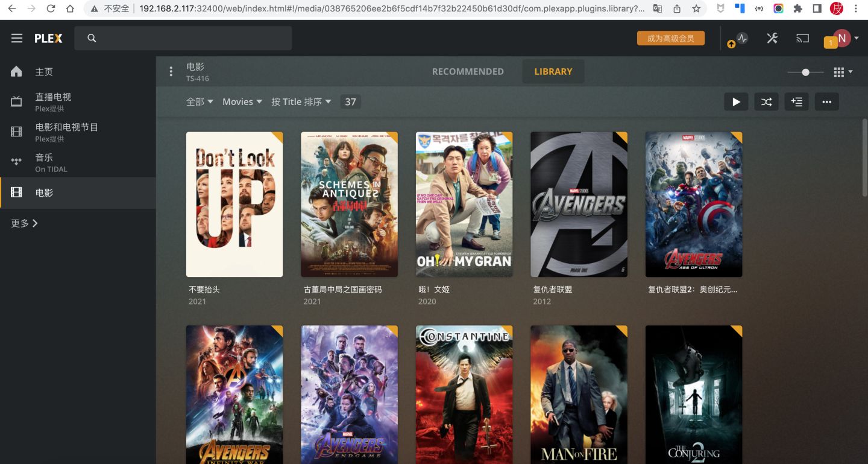This screenshot has height=464, width=868.
Task: Collapse the sidebar with hamburger menu
Action: (x=16, y=37)
